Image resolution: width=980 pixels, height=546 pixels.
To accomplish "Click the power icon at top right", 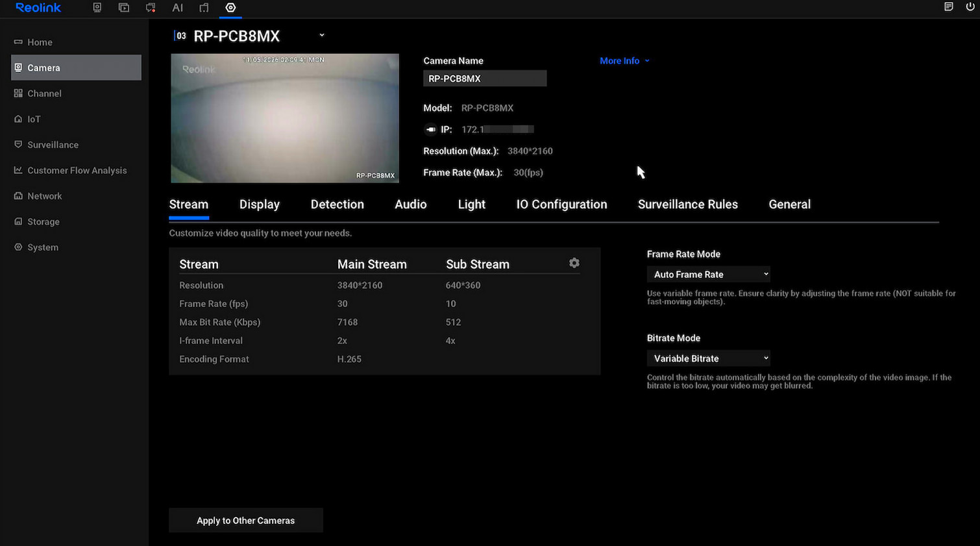I will click(970, 7).
